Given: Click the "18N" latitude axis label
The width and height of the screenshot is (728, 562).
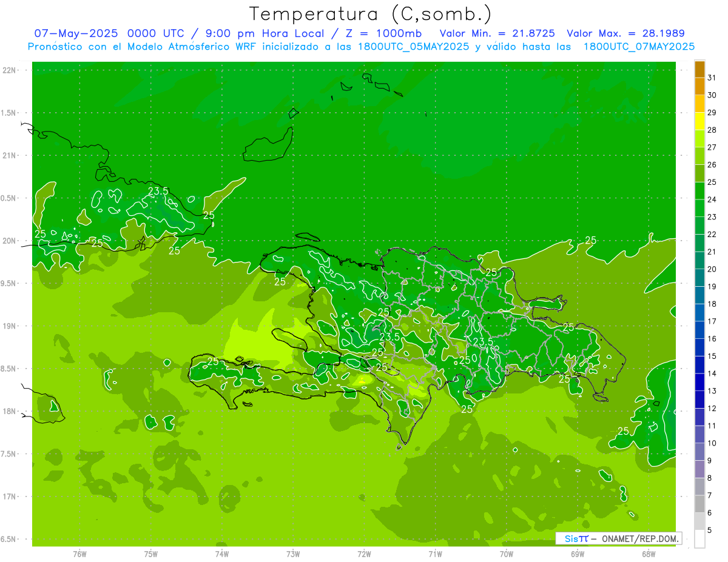Looking at the screenshot, I should (x=10, y=411).
